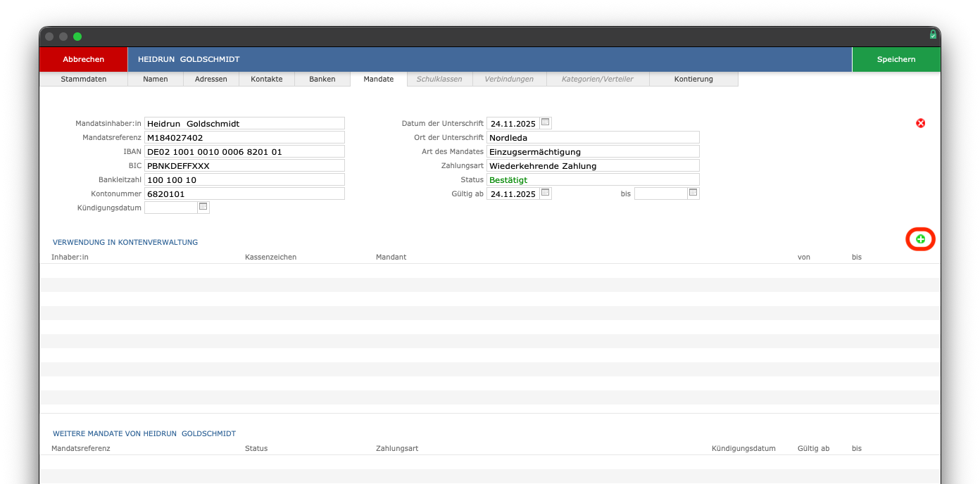Screen dimensions: 980x484
Task: Open calendar picker for bis date
Action: point(693,193)
